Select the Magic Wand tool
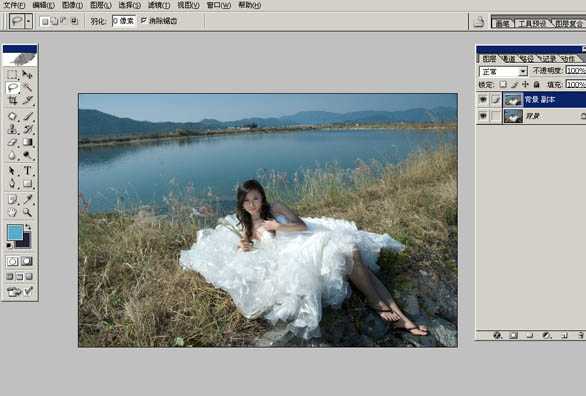 [x=27, y=88]
